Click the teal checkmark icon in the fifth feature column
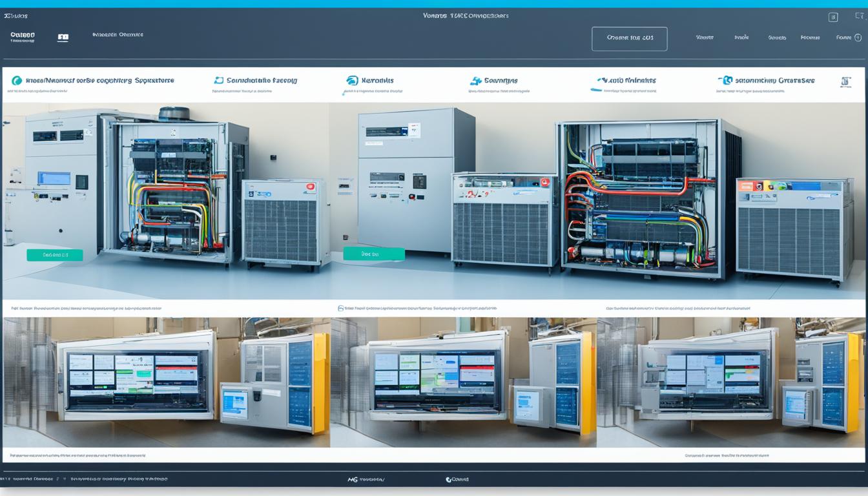Viewport: 868px width, 496px height. click(x=601, y=79)
